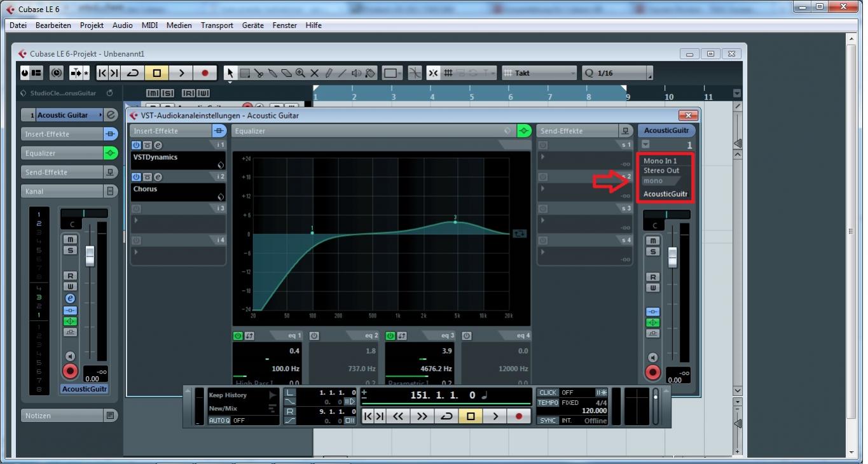The image size is (868, 464).
Task: Toggle the CLICK metronome button
Action: [548, 393]
